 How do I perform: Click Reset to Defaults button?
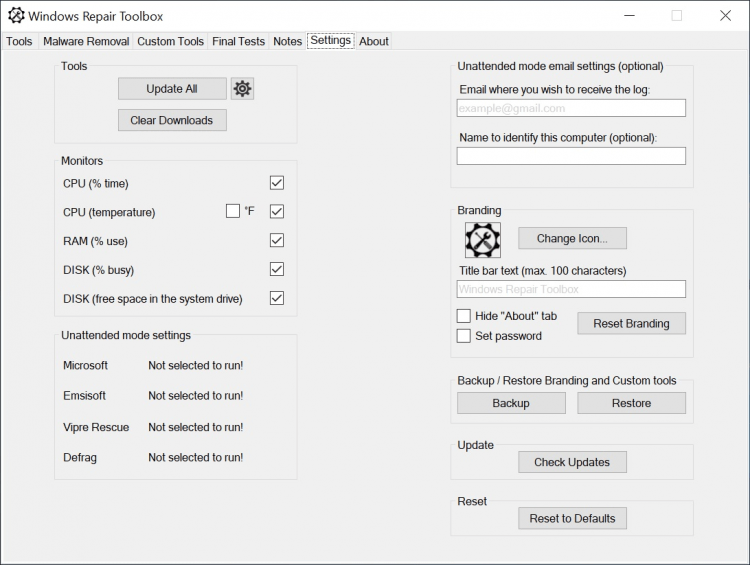point(572,518)
